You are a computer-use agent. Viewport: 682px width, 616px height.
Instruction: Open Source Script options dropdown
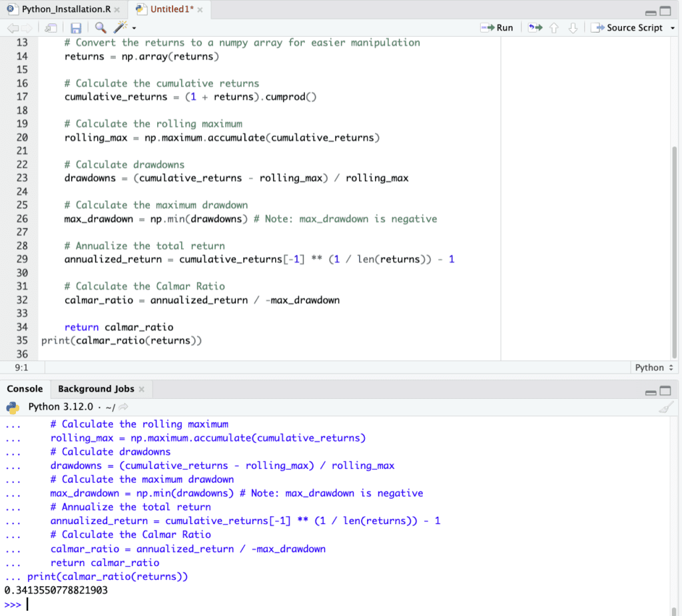(x=673, y=28)
